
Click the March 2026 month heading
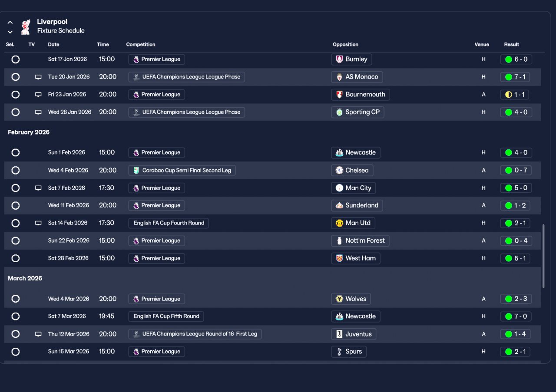coord(25,278)
